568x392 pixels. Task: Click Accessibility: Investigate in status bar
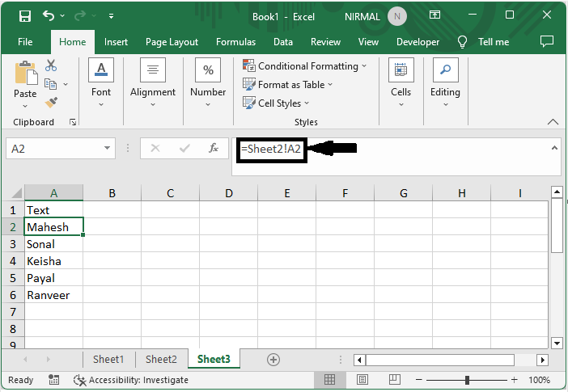[x=131, y=380]
